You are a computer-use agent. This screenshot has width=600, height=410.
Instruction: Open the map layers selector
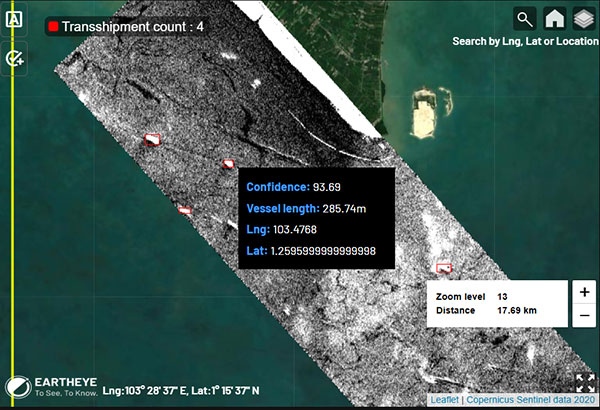pos(583,18)
